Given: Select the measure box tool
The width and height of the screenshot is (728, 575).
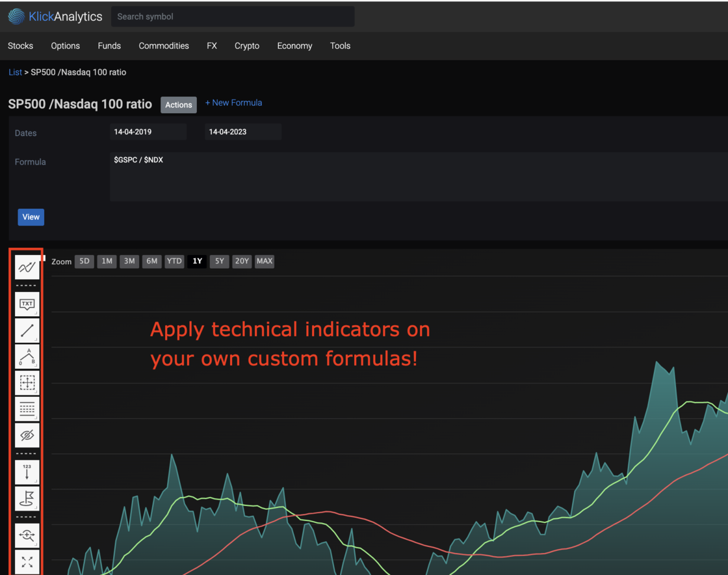Looking at the screenshot, I should click(x=27, y=382).
